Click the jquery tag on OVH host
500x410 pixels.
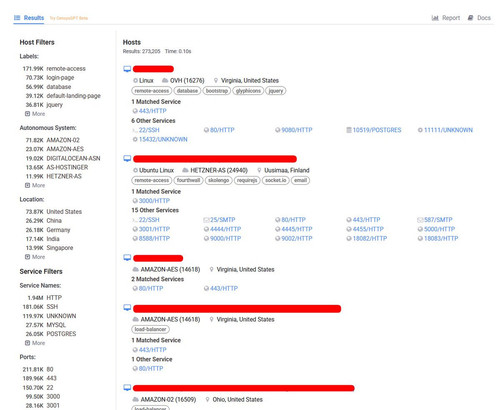(x=276, y=91)
